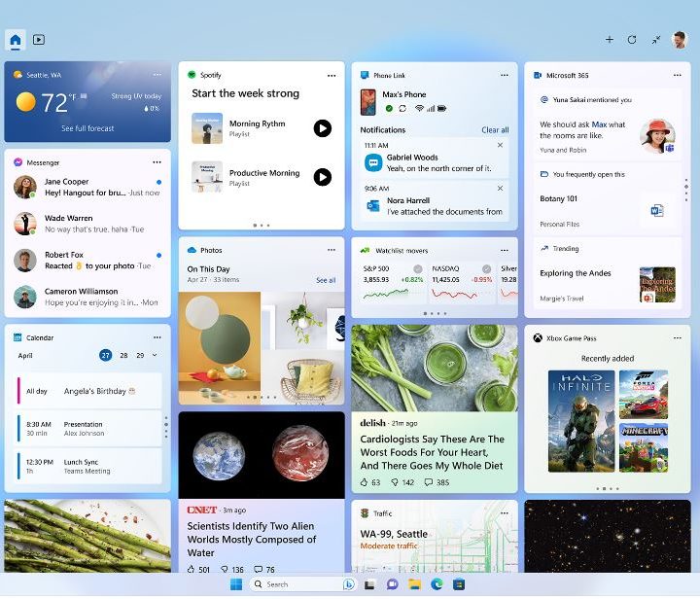Open Messenger widget more options menu

click(157, 162)
